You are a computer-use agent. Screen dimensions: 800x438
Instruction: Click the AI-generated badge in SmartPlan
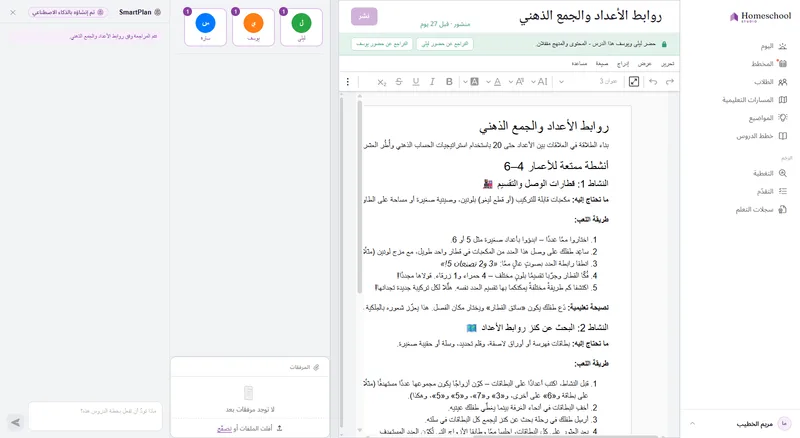click(x=67, y=12)
